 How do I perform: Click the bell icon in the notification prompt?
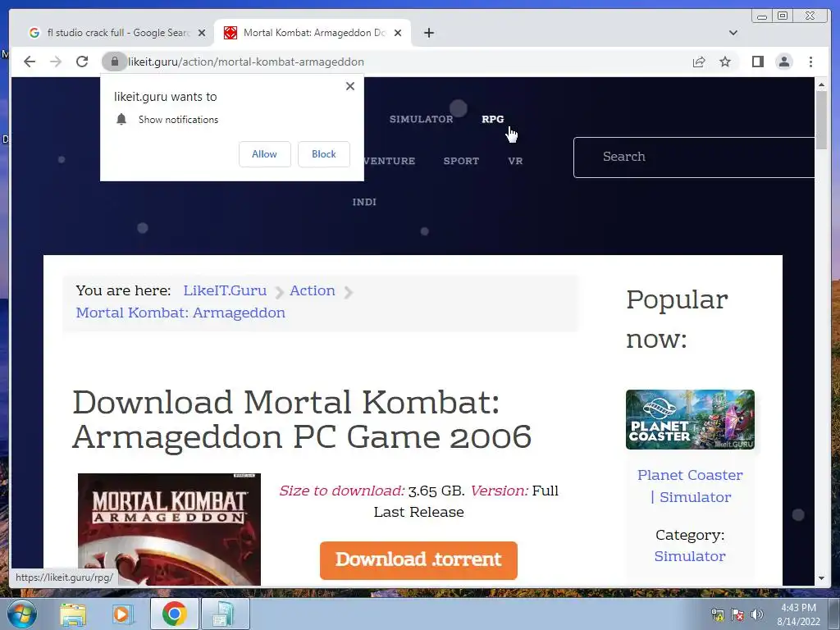click(x=121, y=119)
